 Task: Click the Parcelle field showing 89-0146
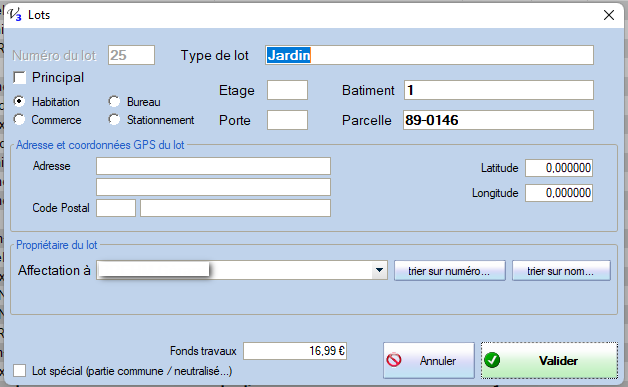(x=499, y=120)
